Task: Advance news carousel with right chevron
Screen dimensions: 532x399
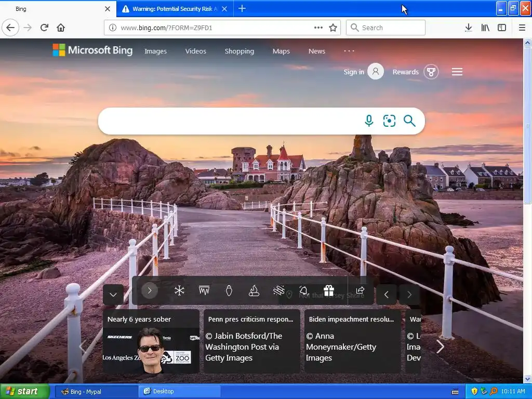Action: coord(440,347)
